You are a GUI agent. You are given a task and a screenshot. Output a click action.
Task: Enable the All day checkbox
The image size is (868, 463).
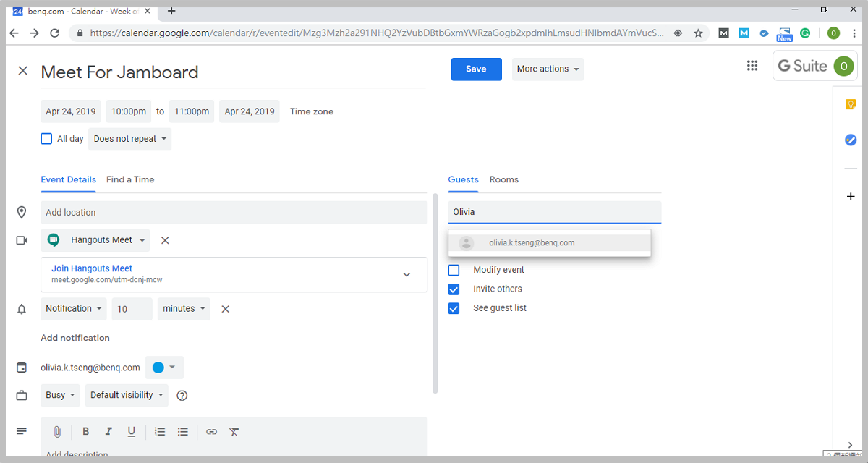pos(46,139)
